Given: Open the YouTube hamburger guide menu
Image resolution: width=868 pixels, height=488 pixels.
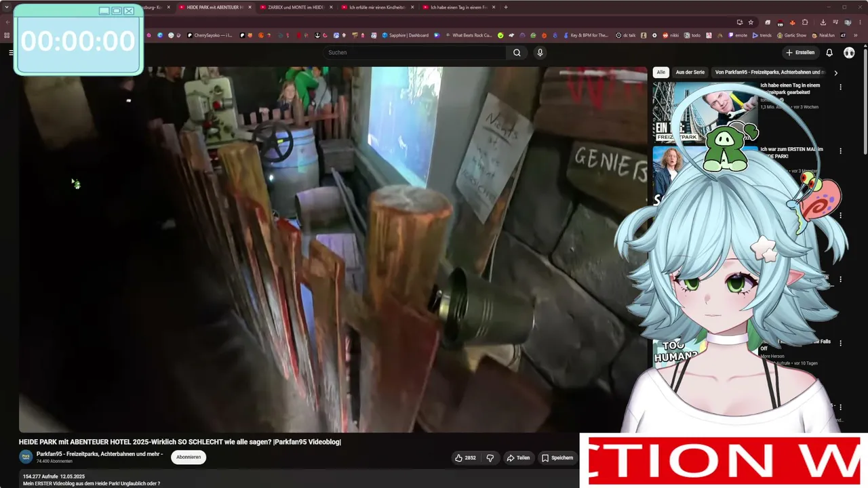Looking at the screenshot, I should coord(11,53).
